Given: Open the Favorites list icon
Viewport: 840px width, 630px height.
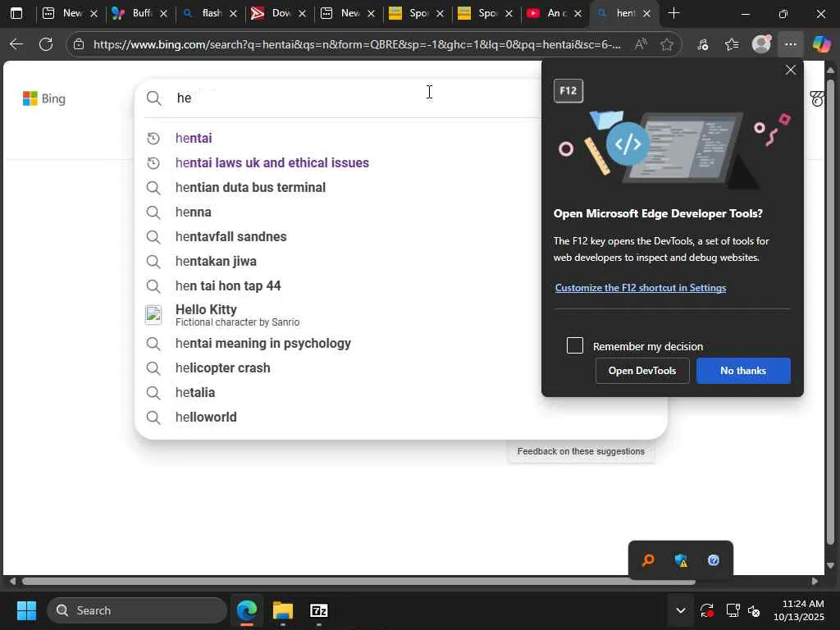Looking at the screenshot, I should click(x=732, y=44).
